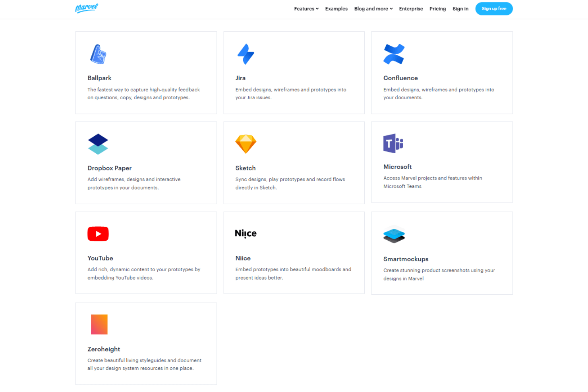
Task: Click 'Add rich, dynamic content' YouTube description
Action: click(144, 274)
